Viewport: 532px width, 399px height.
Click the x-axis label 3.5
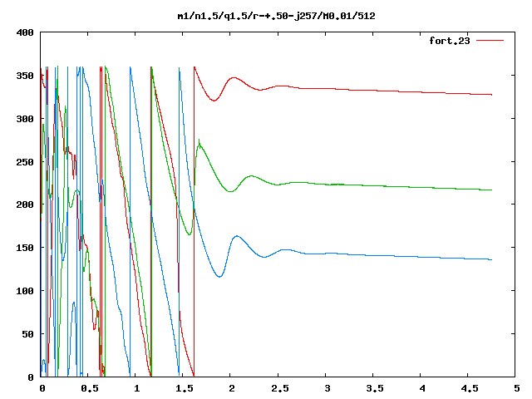point(375,388)
